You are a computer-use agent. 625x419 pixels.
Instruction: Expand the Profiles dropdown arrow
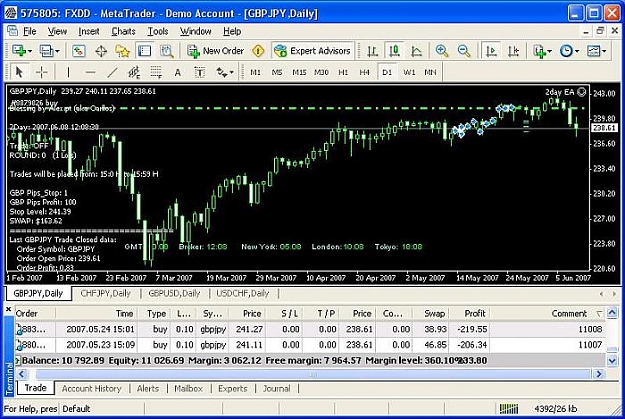(x=57, y=51)
